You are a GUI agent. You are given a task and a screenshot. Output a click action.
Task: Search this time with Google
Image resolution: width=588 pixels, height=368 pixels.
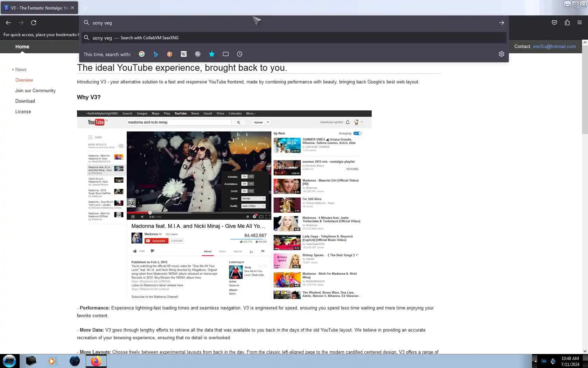pyautogui.click(x=142, y=54)
